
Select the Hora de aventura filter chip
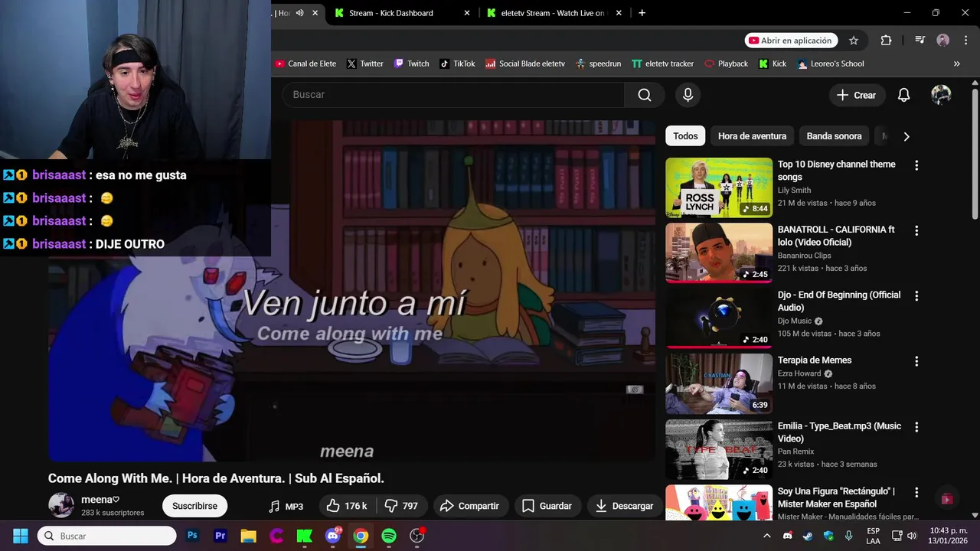[x=752, y=136]
